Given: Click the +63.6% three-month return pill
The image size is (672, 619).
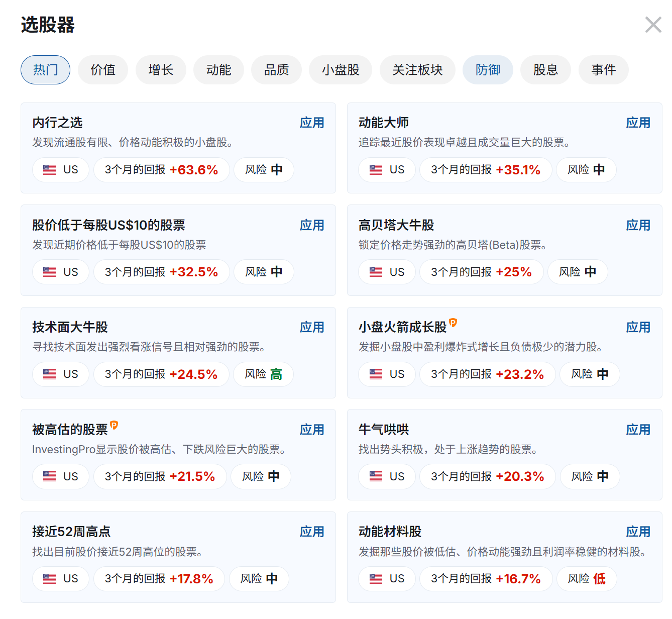Looking at the screenshot, I should click(x=161, y=170).
